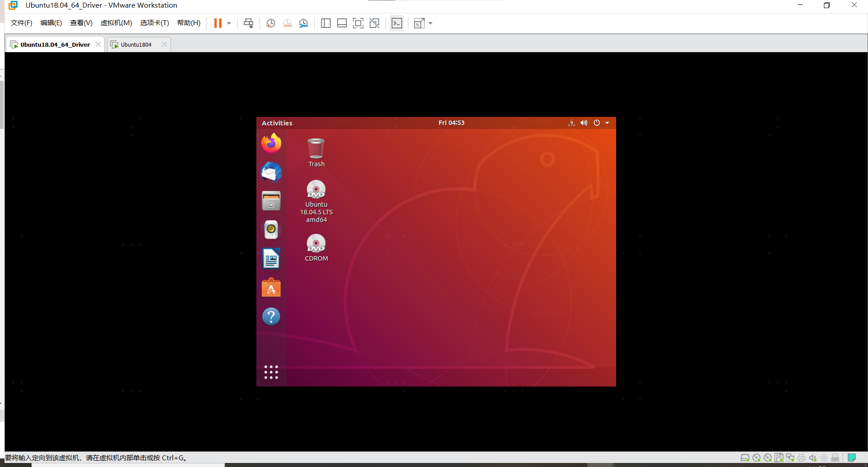Show the thumbnail bar
Image resolution: width=868 pixels, height=467 pixels.
pos(342,23)
